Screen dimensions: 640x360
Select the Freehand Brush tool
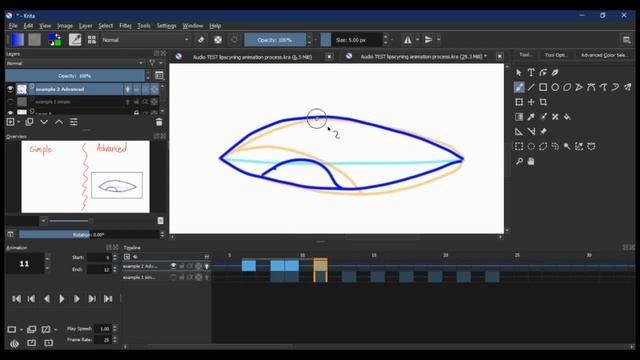click(519, 87)
